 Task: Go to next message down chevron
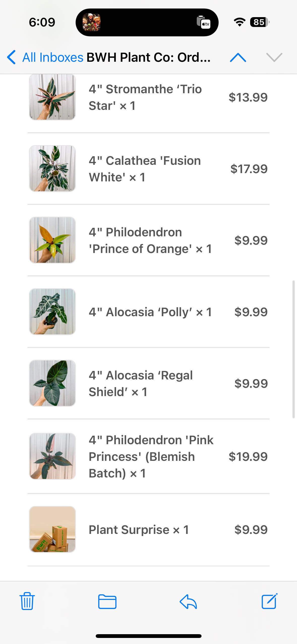[x=274, y=57]
